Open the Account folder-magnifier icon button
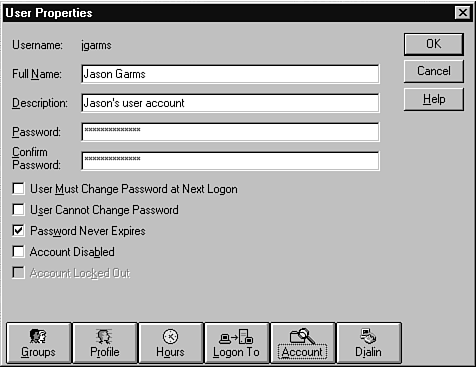The image size is (476, 368). 302,343
